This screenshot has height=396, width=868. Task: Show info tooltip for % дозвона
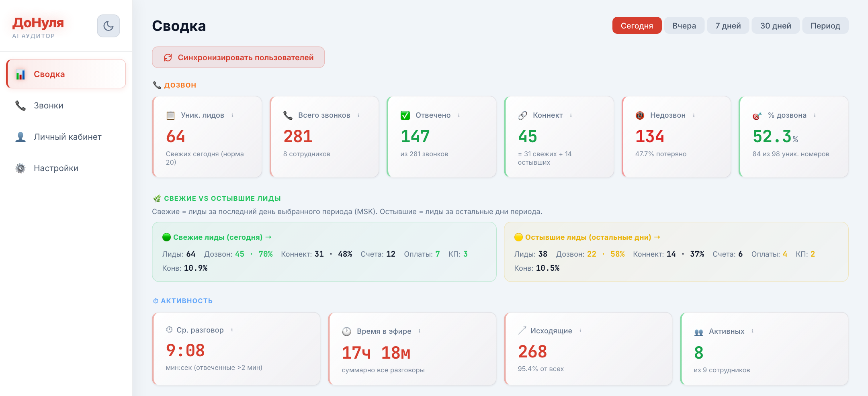(815, 115)
